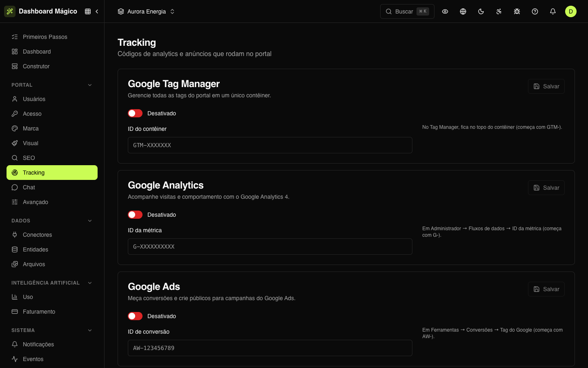Screen dimensions: 588x368
Task: Click the Google Analytics heading
Action: [x=165, y=185]
